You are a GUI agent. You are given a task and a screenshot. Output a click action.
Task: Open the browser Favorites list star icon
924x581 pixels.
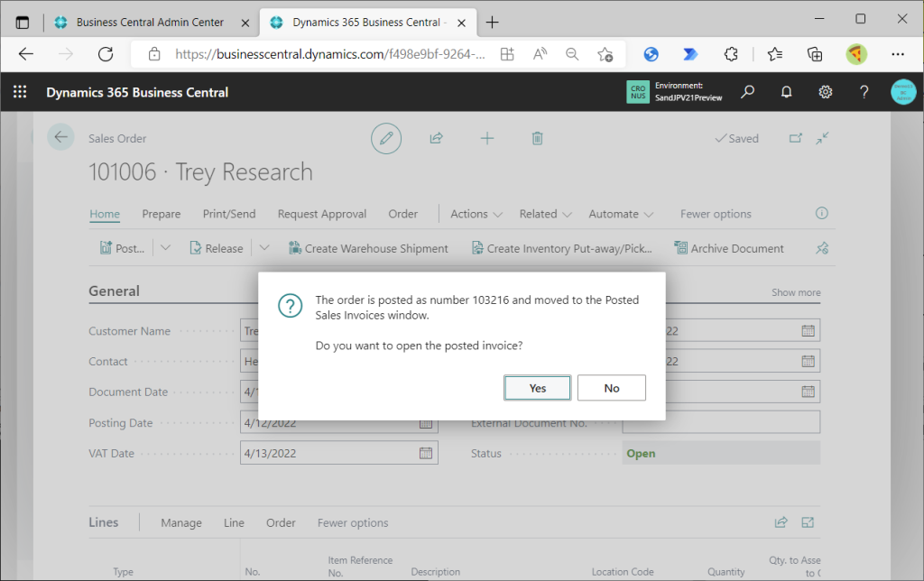click(x=775, y=54)
